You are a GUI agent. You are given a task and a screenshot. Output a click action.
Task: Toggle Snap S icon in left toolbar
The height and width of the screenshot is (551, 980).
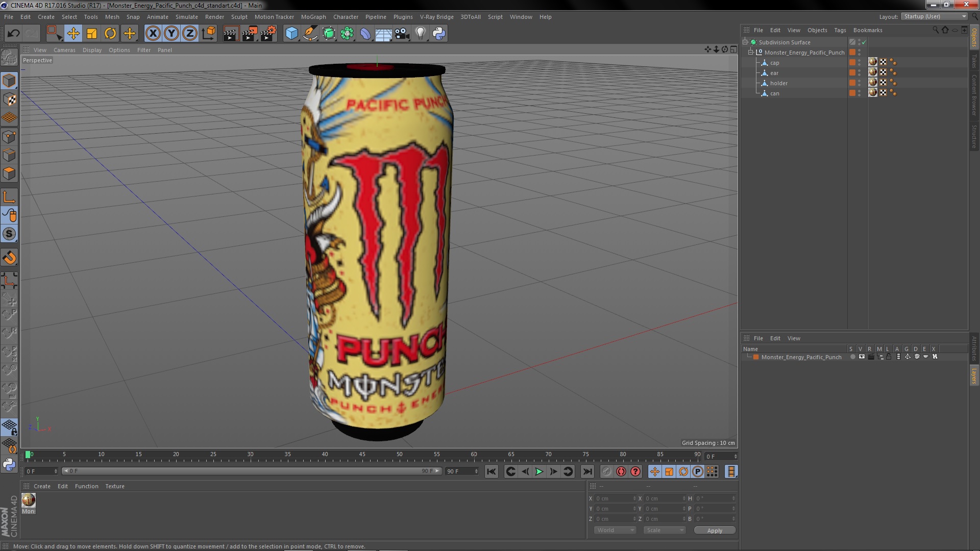pos(9,234)
